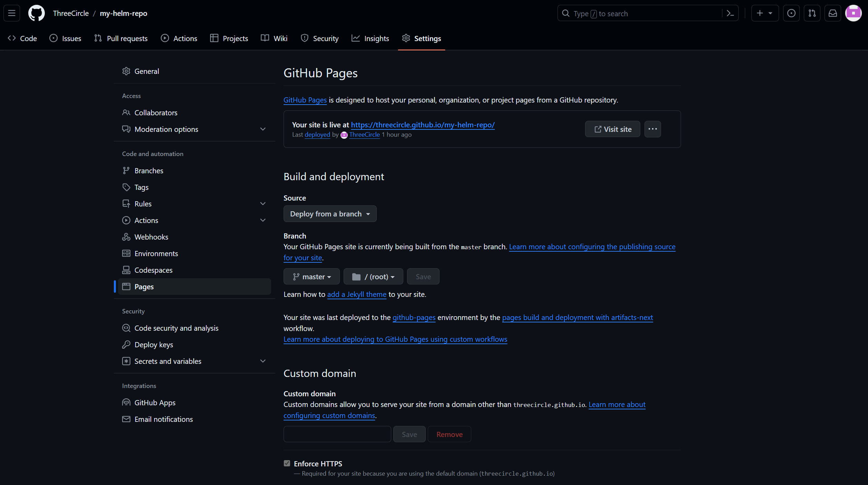Image resolution: width=868 pixels, height=485 pixels.
Task: Open the hamburger navigation menu
Action: point(12,13)
